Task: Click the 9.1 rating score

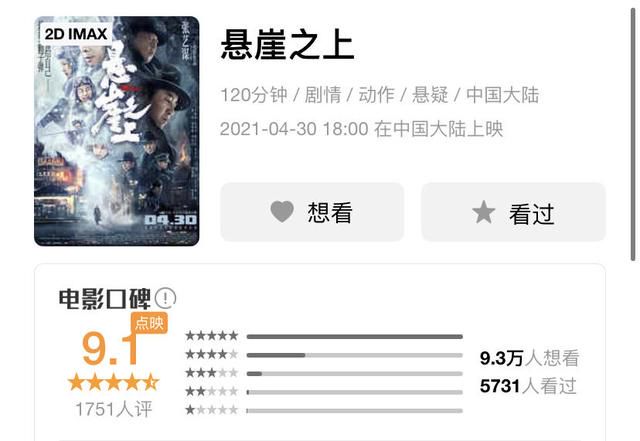Action: click(109, 349)
